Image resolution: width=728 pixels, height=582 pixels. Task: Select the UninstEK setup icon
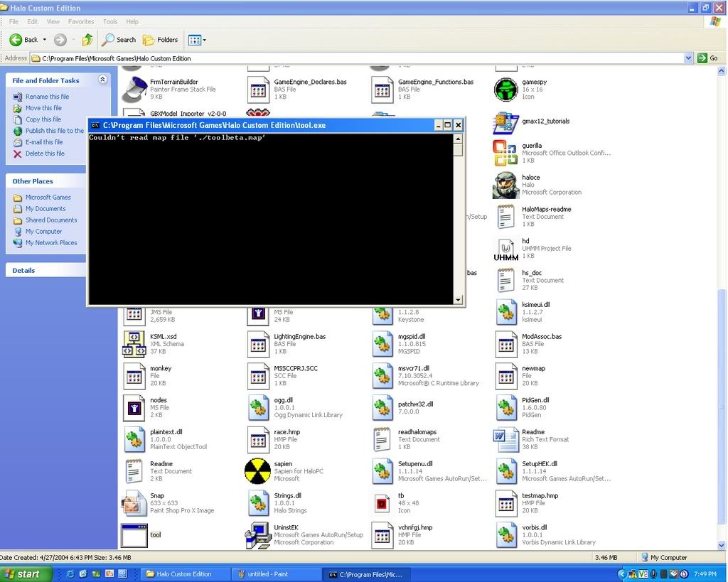tap(257, 534)
